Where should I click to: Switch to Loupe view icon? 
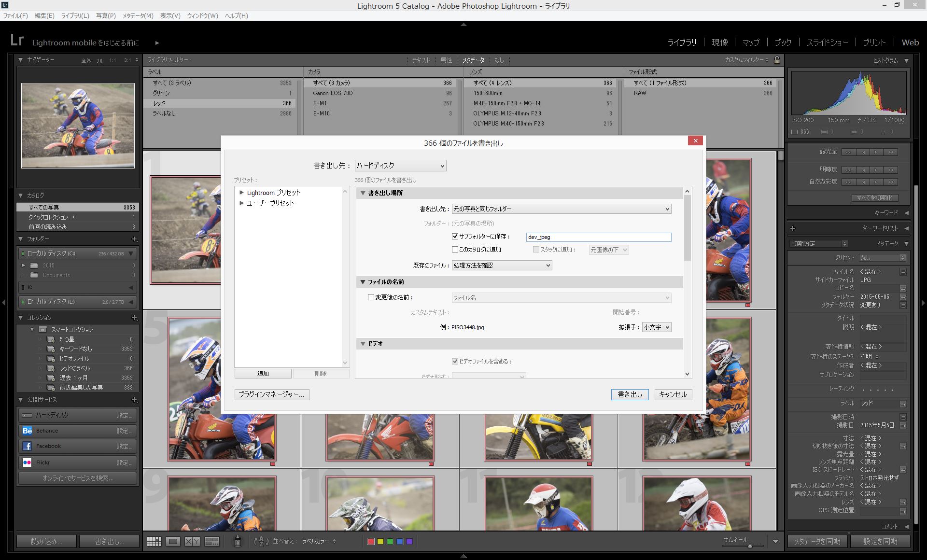(173, 541)
